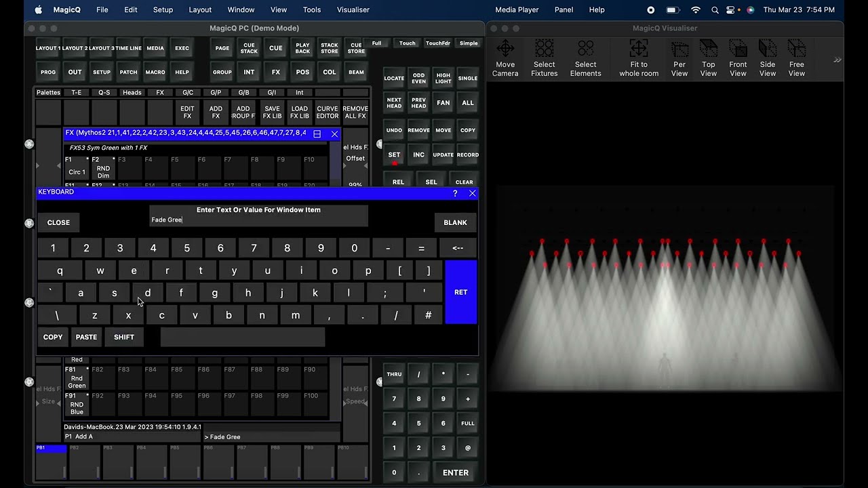This screenshot has height=488, width=868.
Task: Click the BLANK button in Keyboard window
Action: point(455,222)
